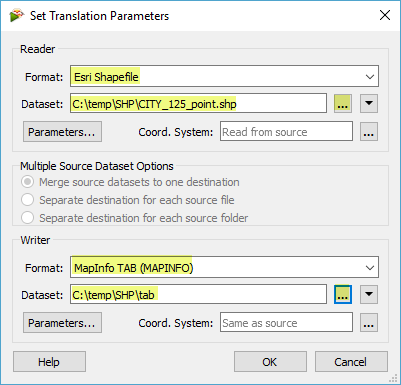Open the Reader Format dropdown showing Esri Shapefile

pos(224,76)
